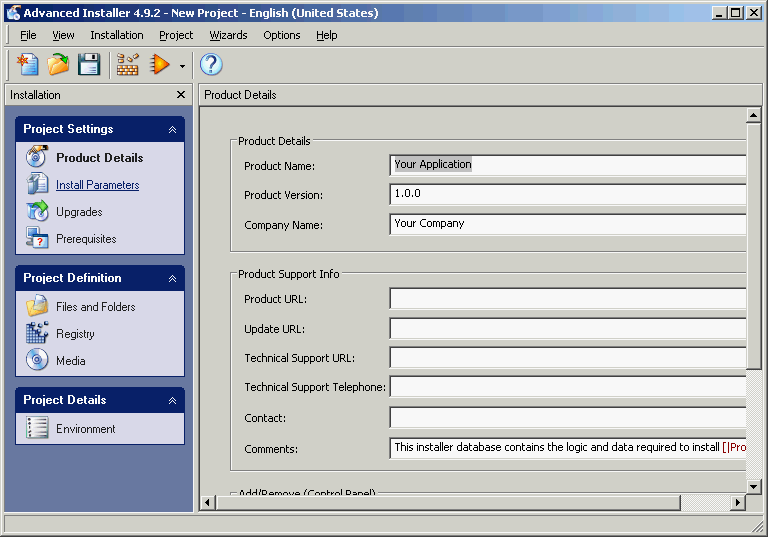Click the vertical scrollbar up arrow
The image size is (768, 537).
pos(753,116)
